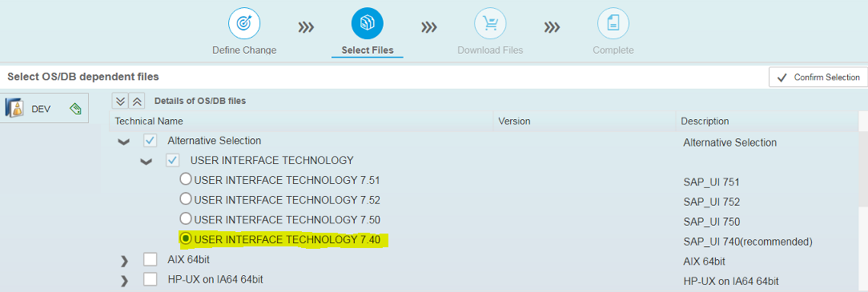Uncheck the USER INTERFACE TECHNOLOGY group checkbox

click(173, 160)
